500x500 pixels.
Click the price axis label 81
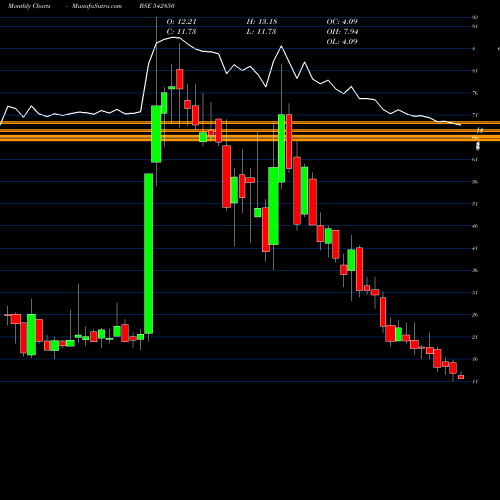pyautogui.click(x=475, y=71)
